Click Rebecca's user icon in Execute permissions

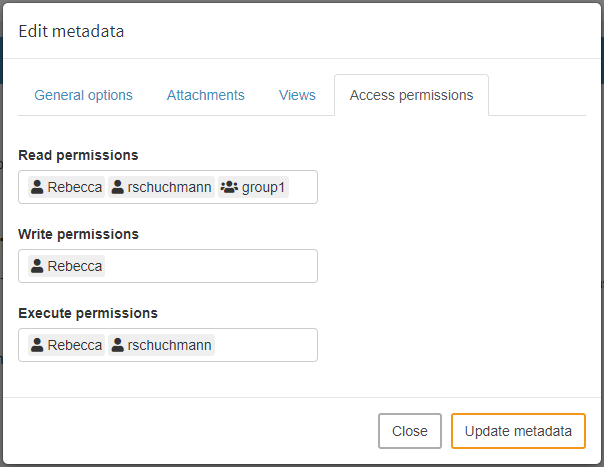37,345
